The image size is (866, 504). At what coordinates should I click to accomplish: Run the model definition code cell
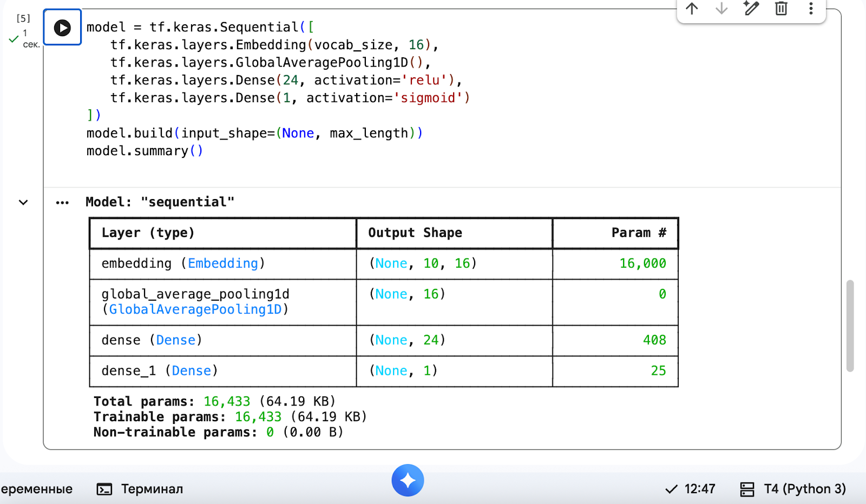point(62,28)
